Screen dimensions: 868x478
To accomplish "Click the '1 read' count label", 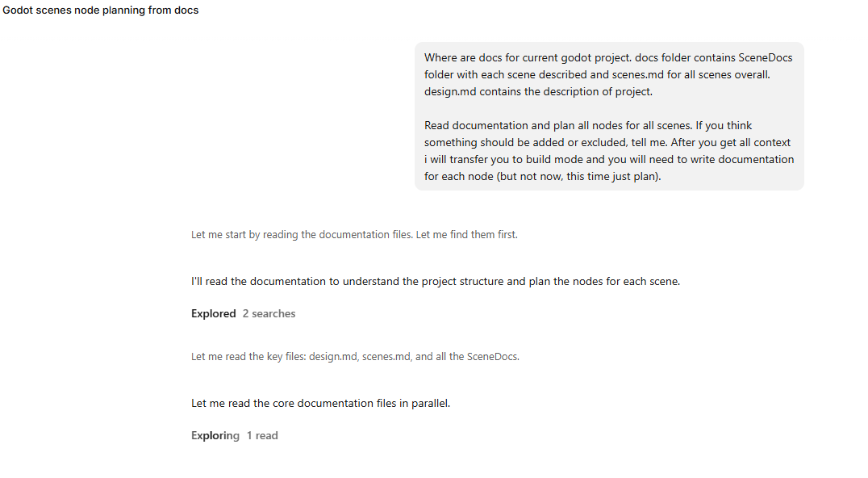I will coord(262,435).
